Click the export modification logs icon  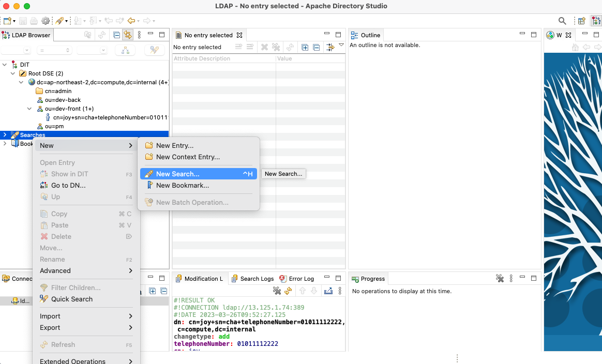coord(328,291)
